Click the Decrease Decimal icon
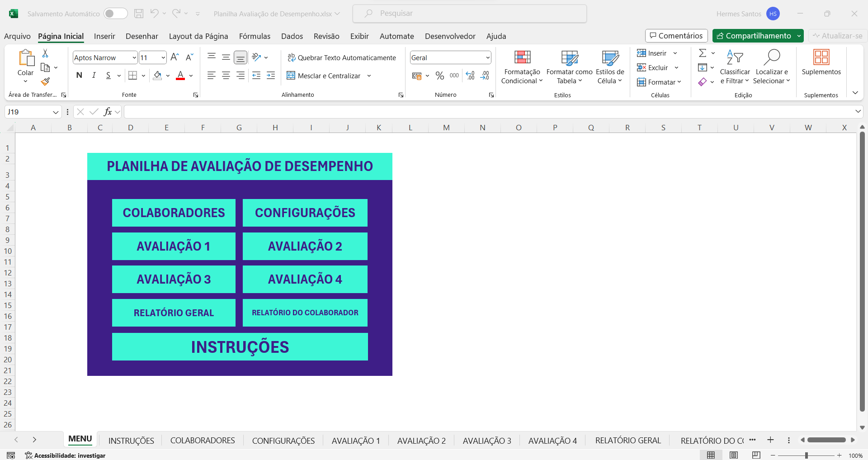Viewport: 868px width, 460px height. tap(485, 76)
